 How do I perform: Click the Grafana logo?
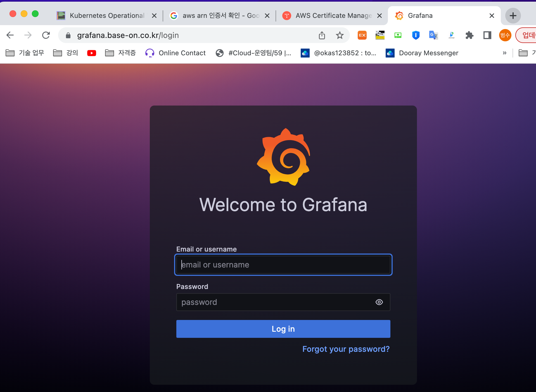click(283, 157)
